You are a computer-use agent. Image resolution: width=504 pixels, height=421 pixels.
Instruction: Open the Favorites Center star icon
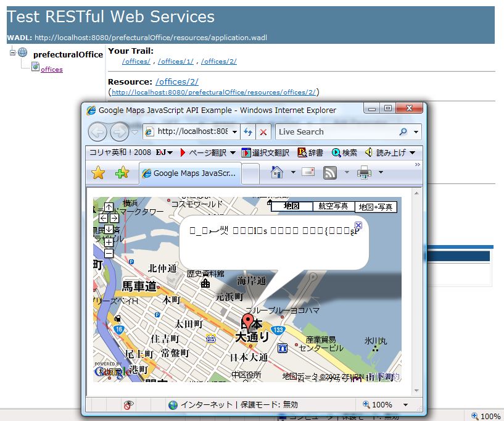coord(98,173)
